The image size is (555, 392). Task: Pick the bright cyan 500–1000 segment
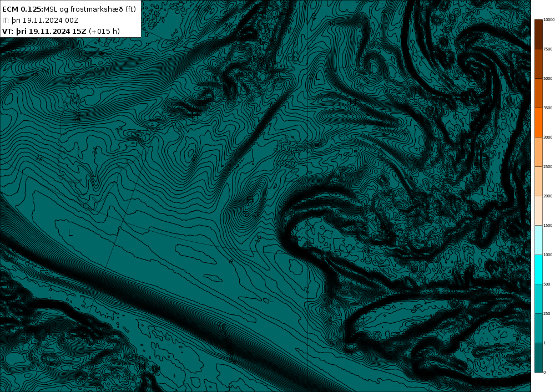click(538, 269)
